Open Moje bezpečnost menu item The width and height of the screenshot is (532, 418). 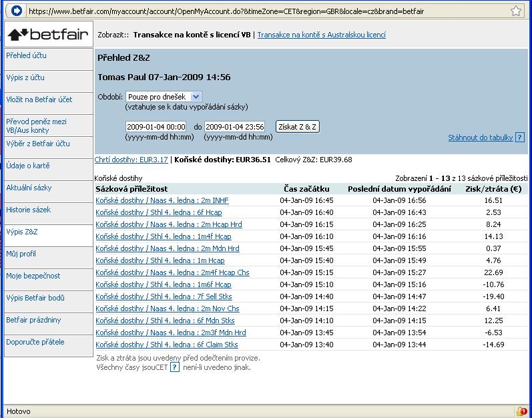pyautogui.click(x=49, y=280)
